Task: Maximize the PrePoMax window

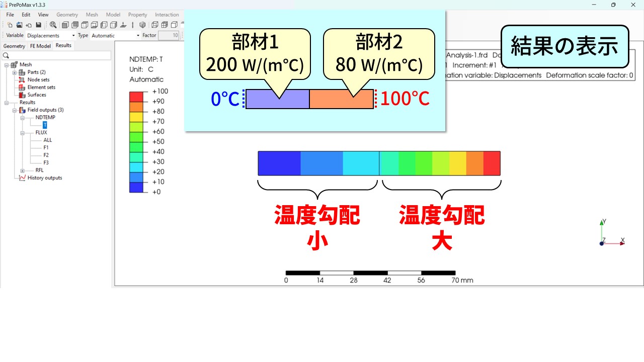Action: pyautogui.click(x=613, y=5)
